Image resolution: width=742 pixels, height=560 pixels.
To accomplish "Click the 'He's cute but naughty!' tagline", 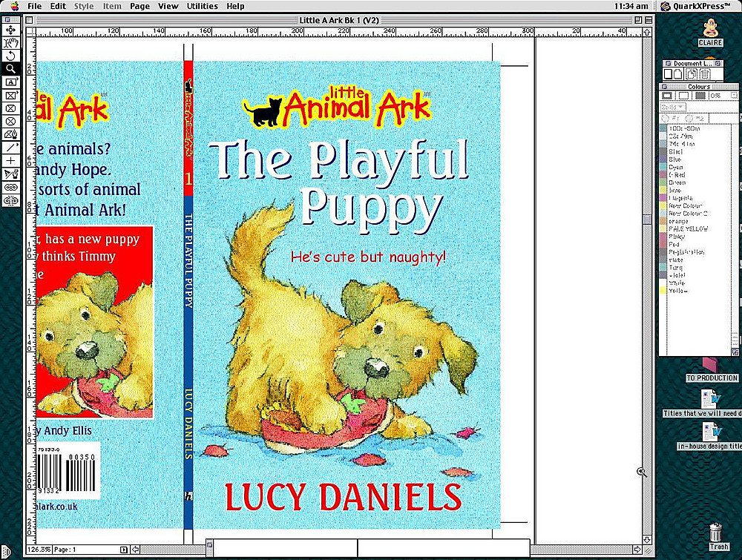I will [x=368, y=257].
